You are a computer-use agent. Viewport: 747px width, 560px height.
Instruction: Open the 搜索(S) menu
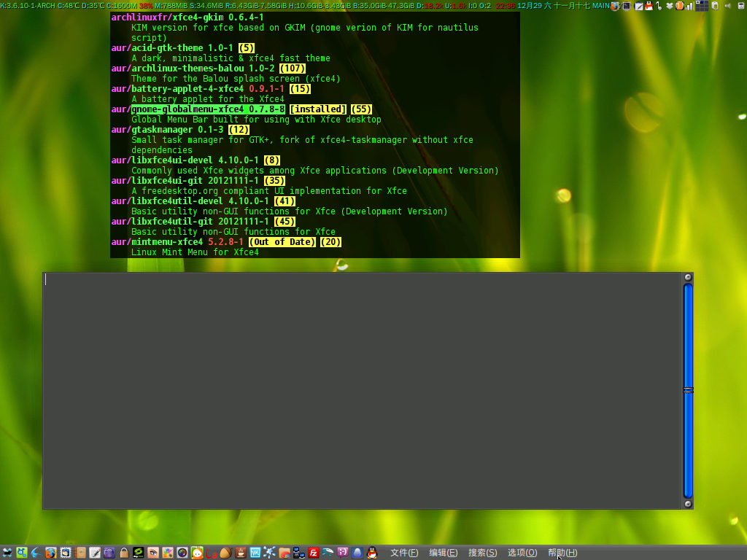(x=483, y=553)
